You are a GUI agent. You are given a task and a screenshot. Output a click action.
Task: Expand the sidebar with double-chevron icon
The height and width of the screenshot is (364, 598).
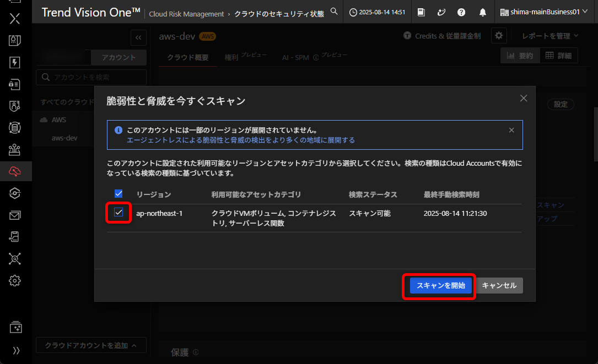tap(16, 351)
